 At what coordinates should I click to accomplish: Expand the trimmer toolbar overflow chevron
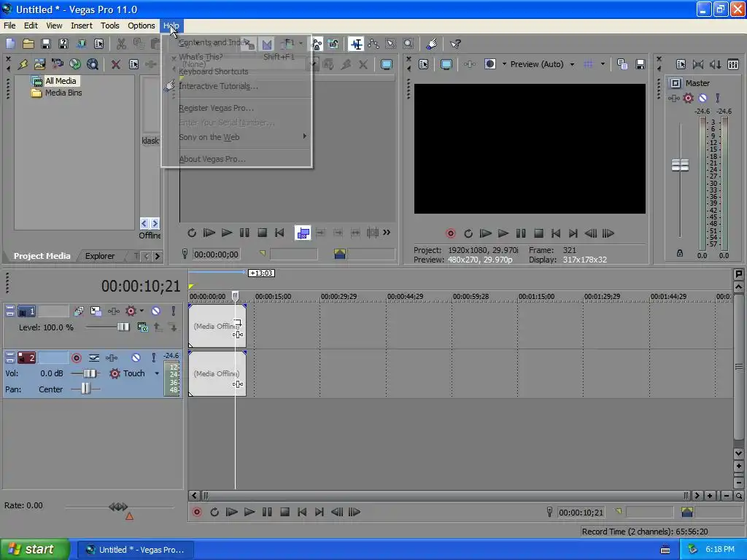[x=387, y=233]
